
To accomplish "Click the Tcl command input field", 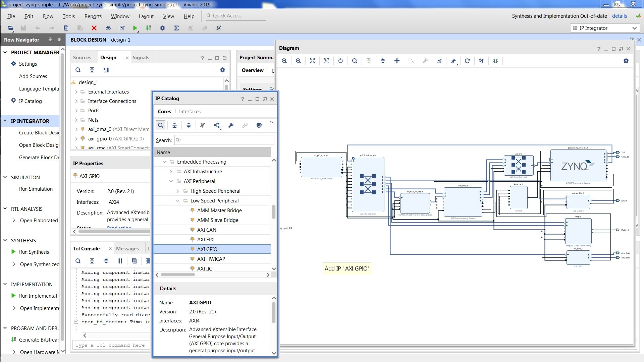I will point(112,345).
